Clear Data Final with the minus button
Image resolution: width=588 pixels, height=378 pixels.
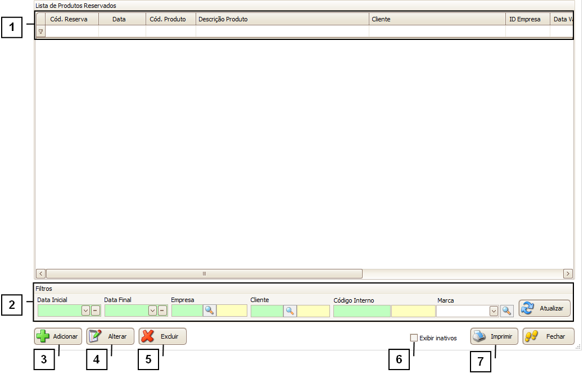(162, 310)
